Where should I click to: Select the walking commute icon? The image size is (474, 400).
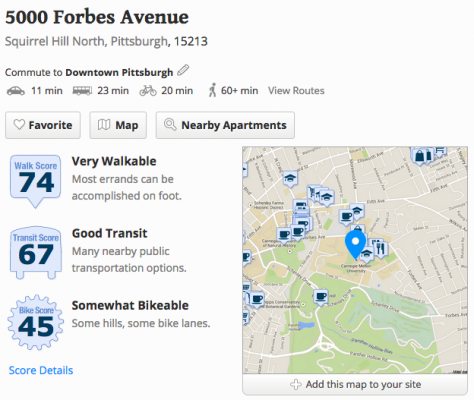[x=212, y=90]
